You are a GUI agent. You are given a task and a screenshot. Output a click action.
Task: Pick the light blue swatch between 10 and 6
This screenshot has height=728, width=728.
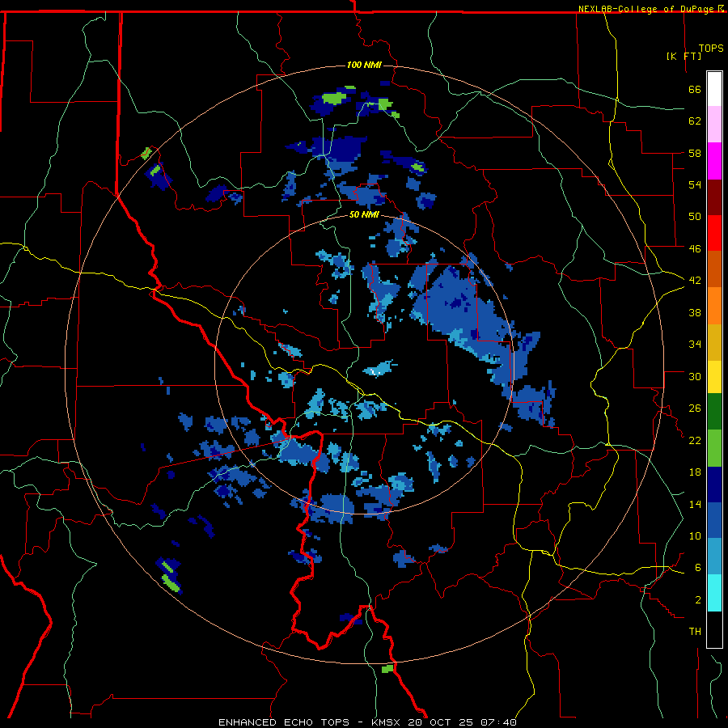pyautogui.click(x=714, y=557)
